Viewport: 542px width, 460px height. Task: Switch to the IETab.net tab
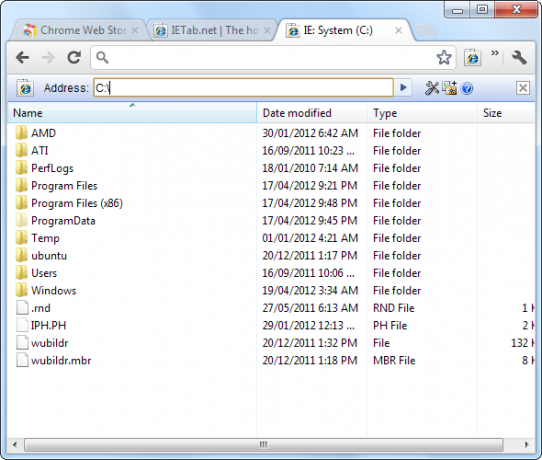[207, 30]
